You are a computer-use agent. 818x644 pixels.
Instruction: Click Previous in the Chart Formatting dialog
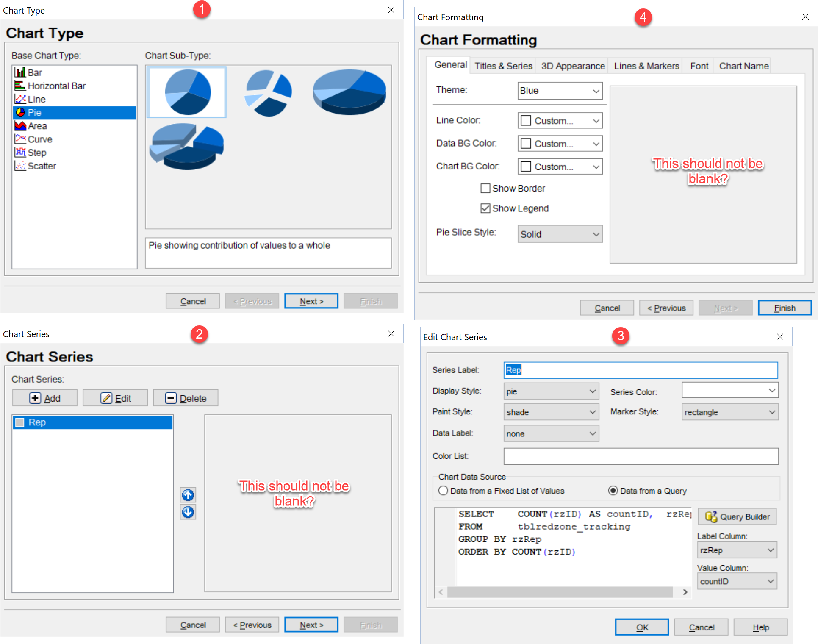pos(666,308)
